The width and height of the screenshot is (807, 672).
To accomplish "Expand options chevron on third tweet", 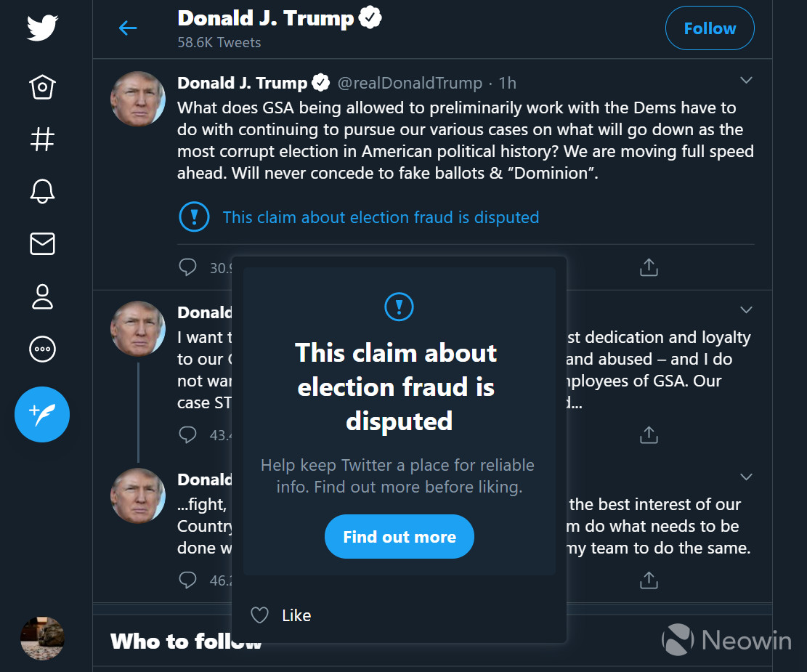I will (x=746, y=477).
